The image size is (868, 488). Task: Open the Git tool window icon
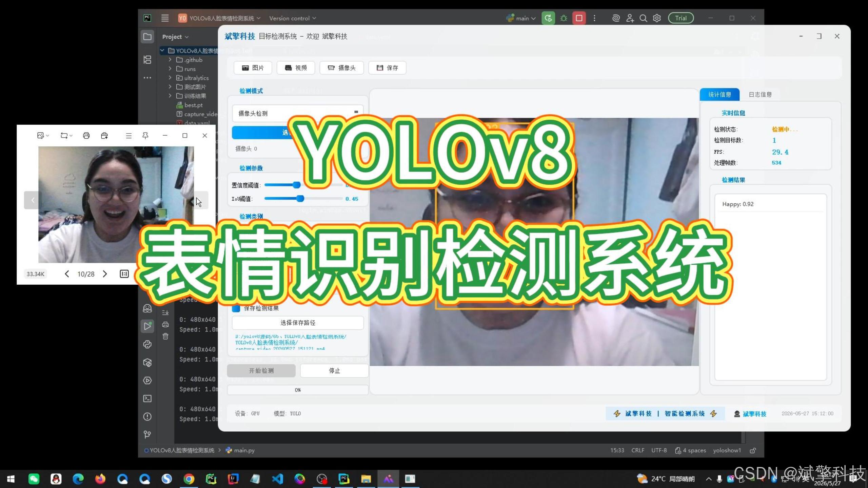click(x=147, y=434)
